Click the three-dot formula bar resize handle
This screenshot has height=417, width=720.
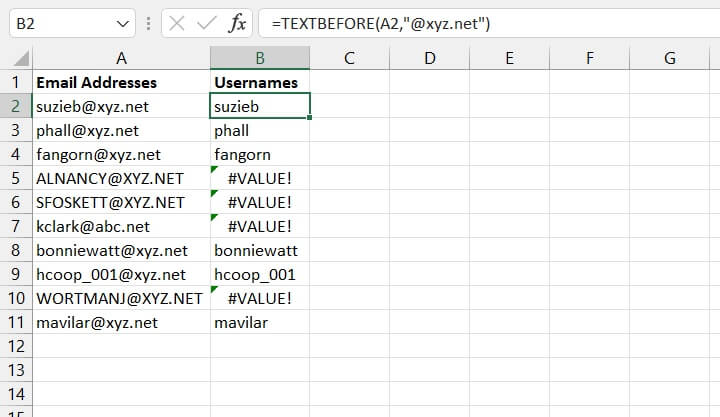click(148, 24)
